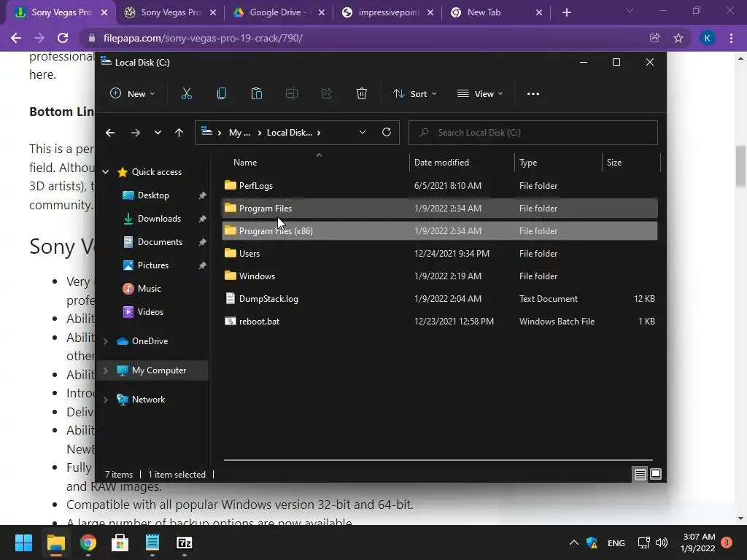Viewport: 747px width, 560px height.
Task: Select the PerfLogs folder
Action: pyautogui.click(x=440, y=186)
